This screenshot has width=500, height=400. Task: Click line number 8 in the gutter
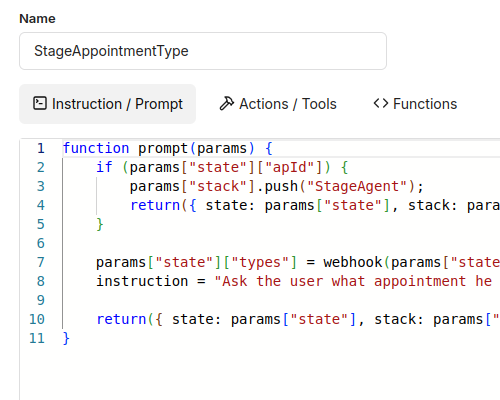coord(41,281)
